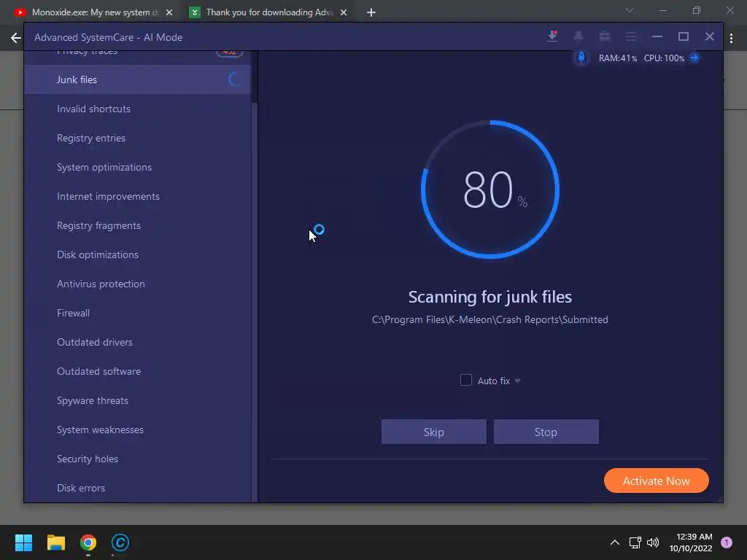
Task: Click the Activate Now button
Action: (x=656, y=481)
